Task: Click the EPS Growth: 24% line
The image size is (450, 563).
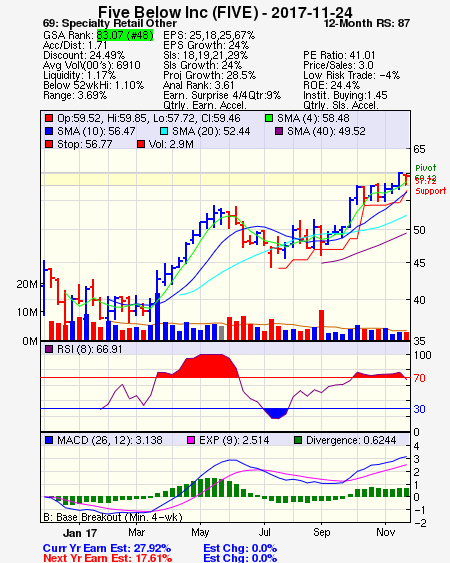Action: click(x=206, y=45)
